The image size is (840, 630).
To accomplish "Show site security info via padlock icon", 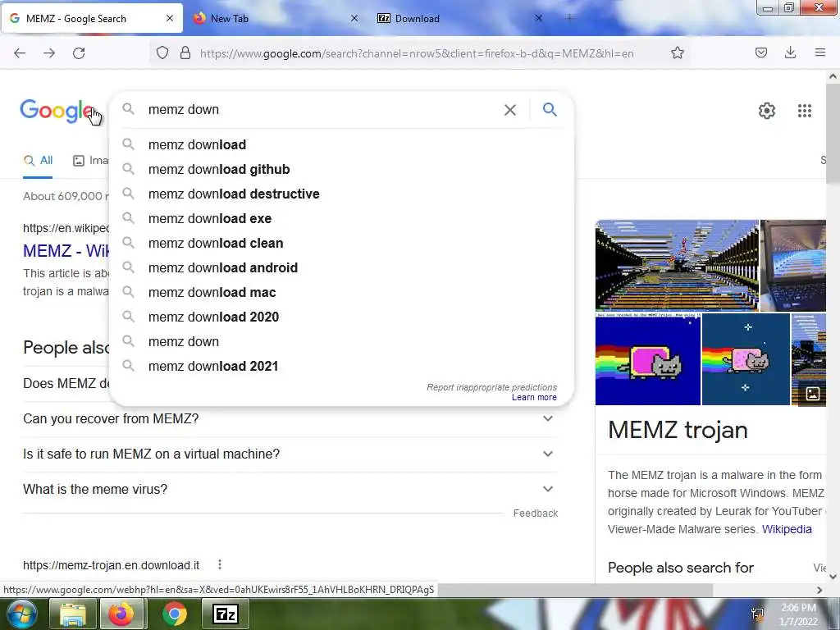I will click(185, 53).
